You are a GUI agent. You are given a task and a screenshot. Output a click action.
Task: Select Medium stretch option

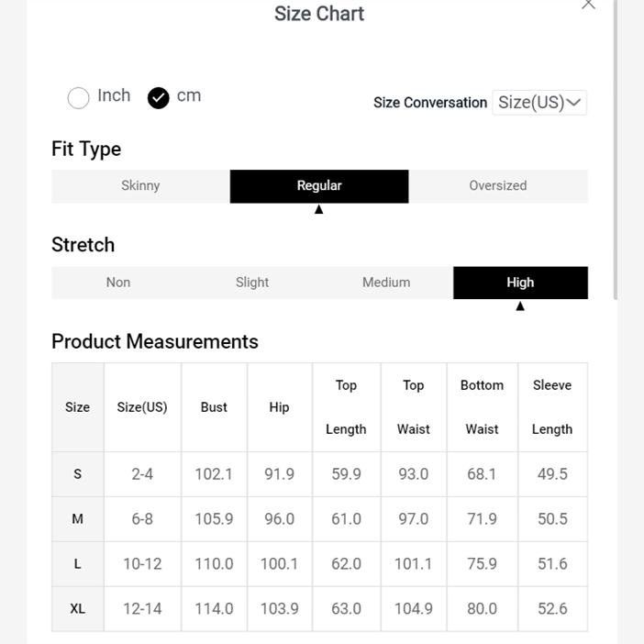[x=386, y=283]
